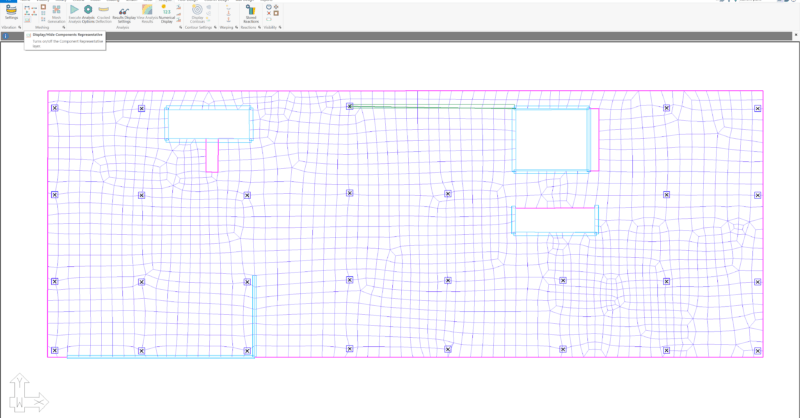
Task: Click the Display Contours button
Action: (197, 13)
